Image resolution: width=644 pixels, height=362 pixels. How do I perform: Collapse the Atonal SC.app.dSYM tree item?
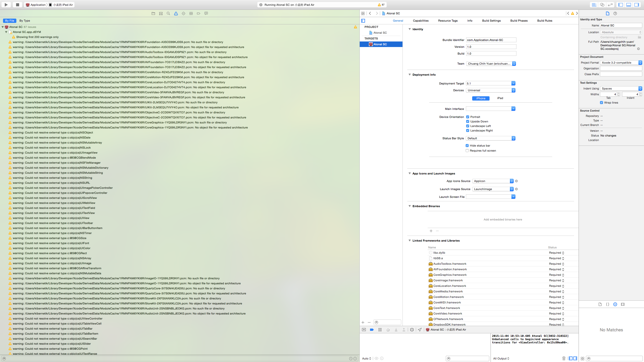tap(6, 32)
